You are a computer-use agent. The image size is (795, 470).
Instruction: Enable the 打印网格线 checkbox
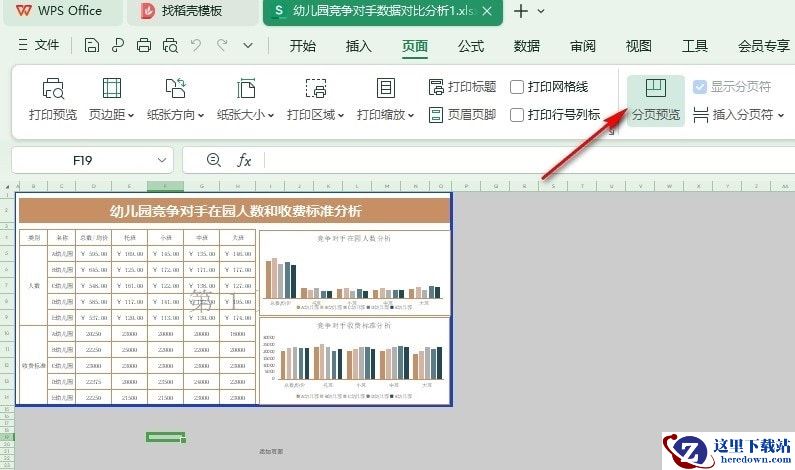click(517, 87)
